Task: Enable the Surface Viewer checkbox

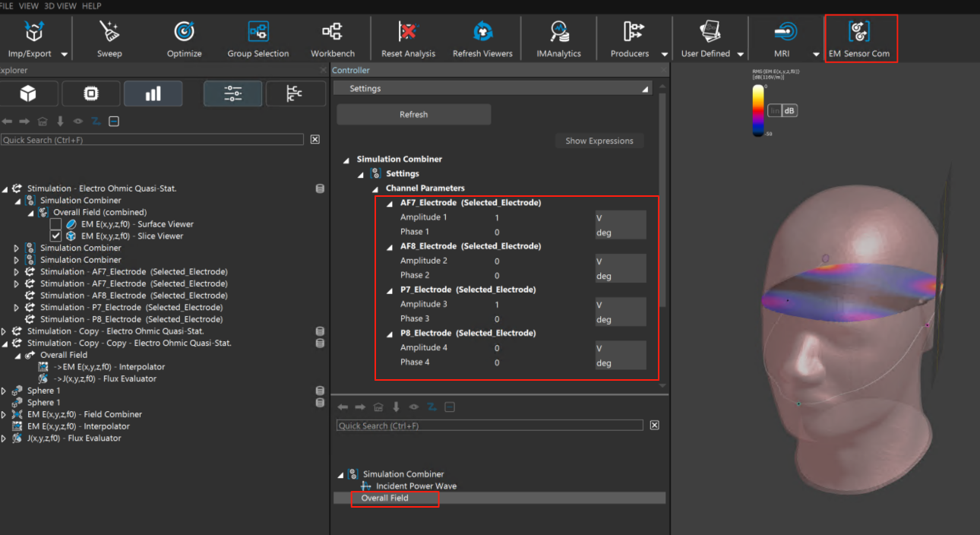Action: click(x=55, y=224)
